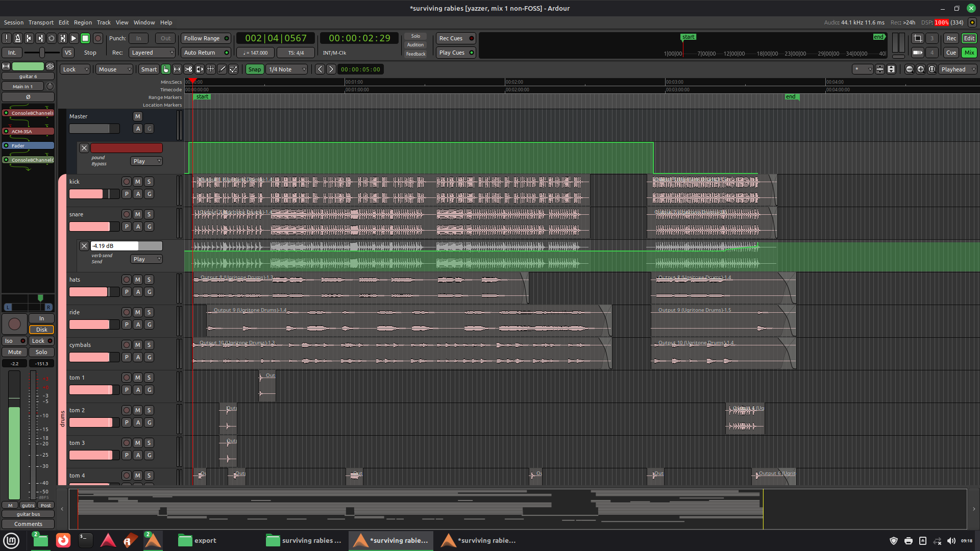Image resolution: width=980 pixels, height=551 pixels.
Task: Open the 1/4 Note grid dropdown
Action: [287, 69]
